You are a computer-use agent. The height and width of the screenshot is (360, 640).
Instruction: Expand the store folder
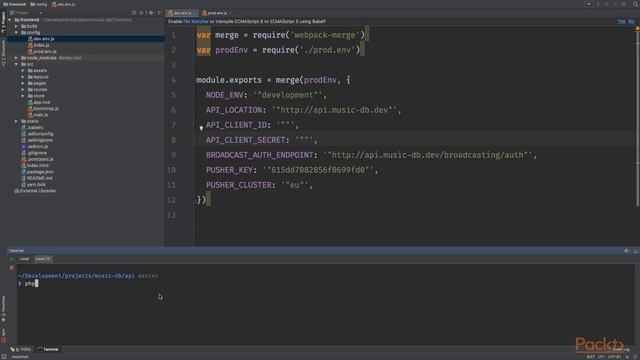pos(23,96)
